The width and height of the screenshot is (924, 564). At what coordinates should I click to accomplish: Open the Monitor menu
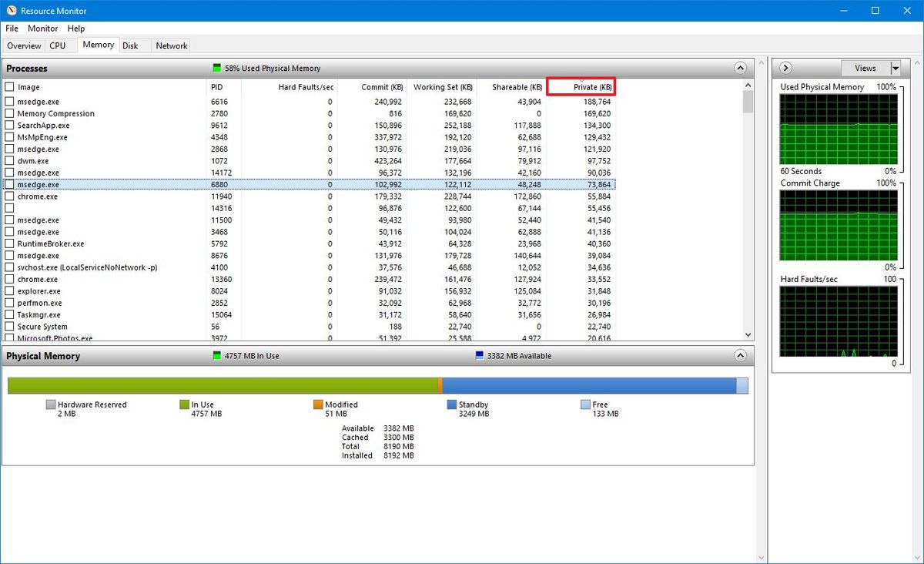pyautogui.click(x=42, y=29)
